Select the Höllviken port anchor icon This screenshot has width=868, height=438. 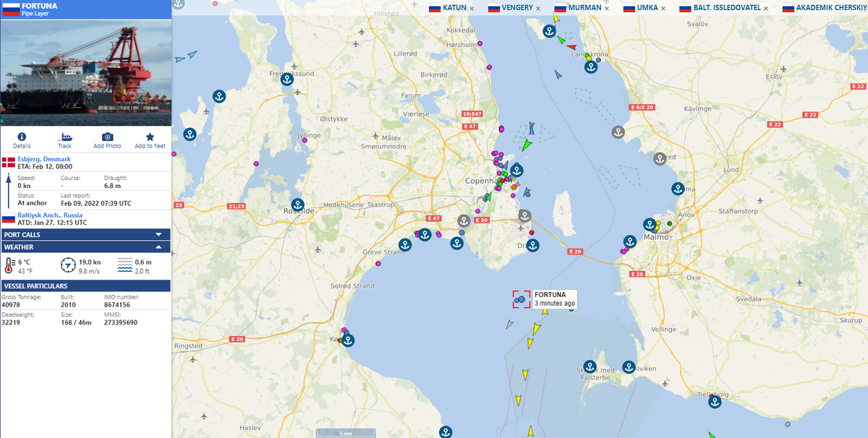(x=629, y=367)
